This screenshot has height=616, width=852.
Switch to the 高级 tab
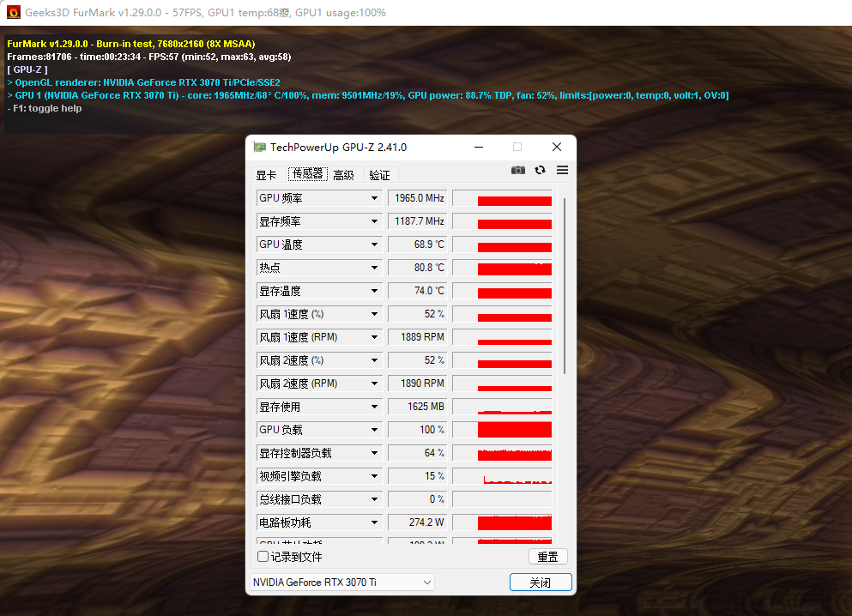click(343, 175)
